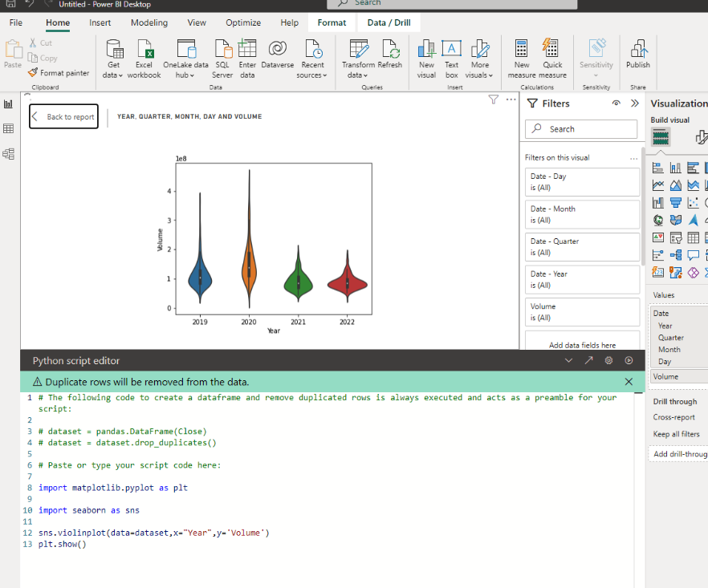Viewport: 708px width, 588px height.
Task: Collapse the Filters pane with double chevron
Action: tap(635, 103)
